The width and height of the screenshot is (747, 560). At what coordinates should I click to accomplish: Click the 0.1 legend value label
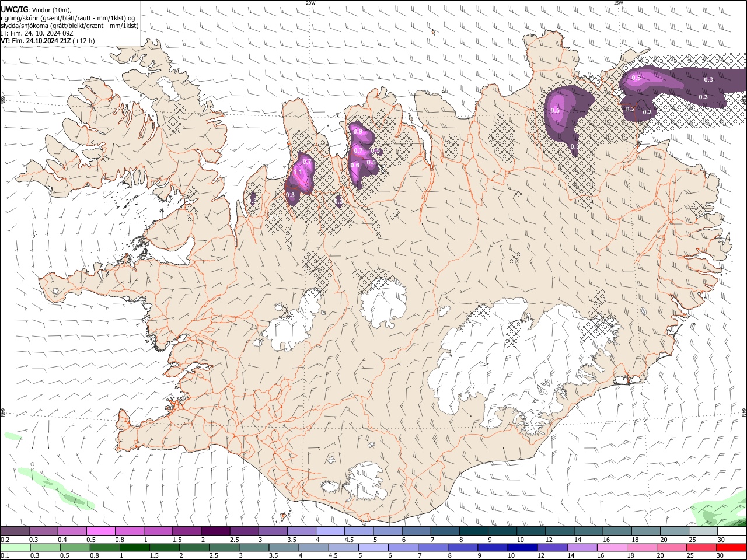pyautogui.click(x=5, y=555)
